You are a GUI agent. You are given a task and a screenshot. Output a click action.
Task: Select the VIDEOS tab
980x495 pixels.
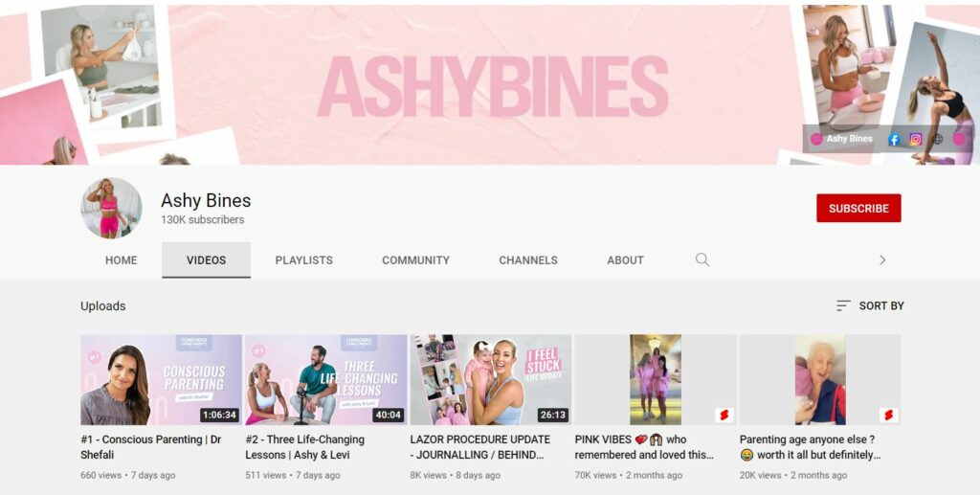coord(207,260)
